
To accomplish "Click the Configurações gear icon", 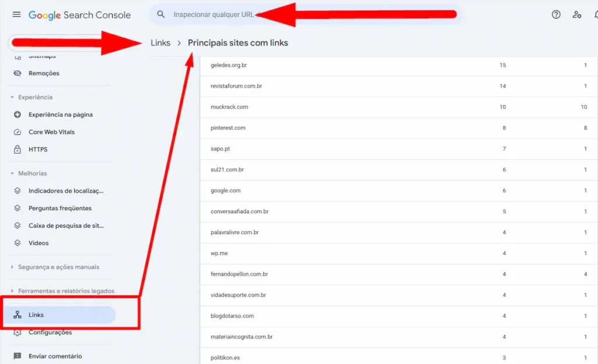I will [18, 332].
